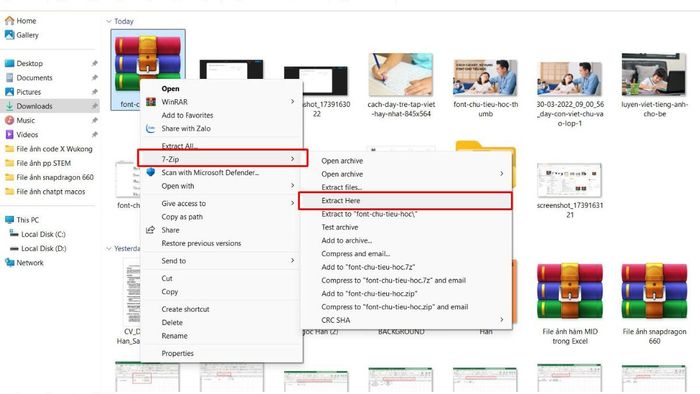The width and height of the screenshot is (700, 394).
Task: Click the 7-Zip submenu arrow
Action: [x=292, y=159]
